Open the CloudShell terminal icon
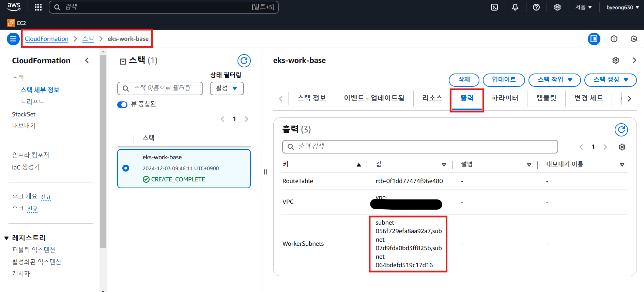 point(494,7)
